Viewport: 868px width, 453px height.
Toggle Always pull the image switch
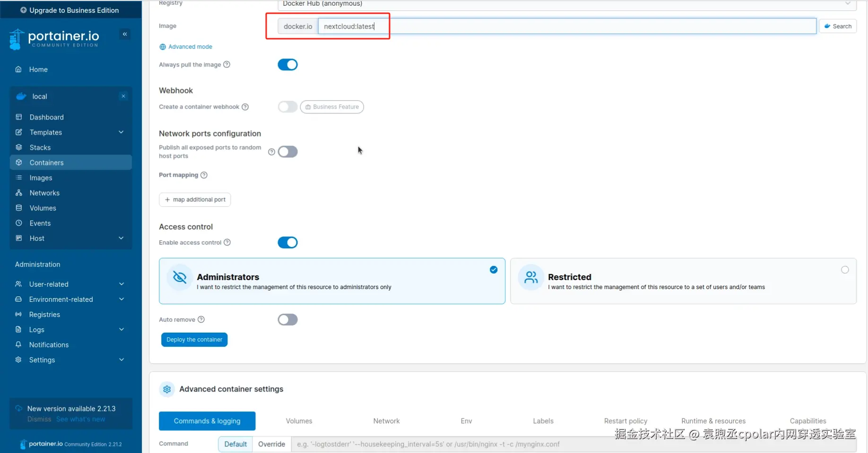pos(287,64)
